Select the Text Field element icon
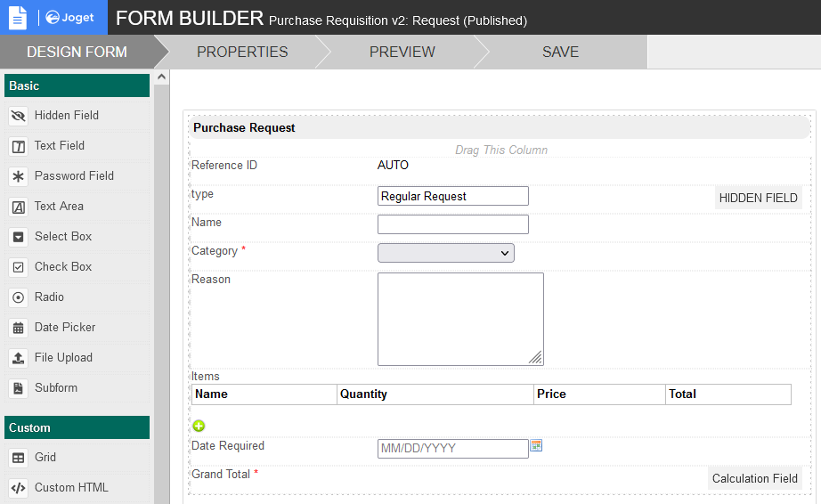 [x=18, y=146]
